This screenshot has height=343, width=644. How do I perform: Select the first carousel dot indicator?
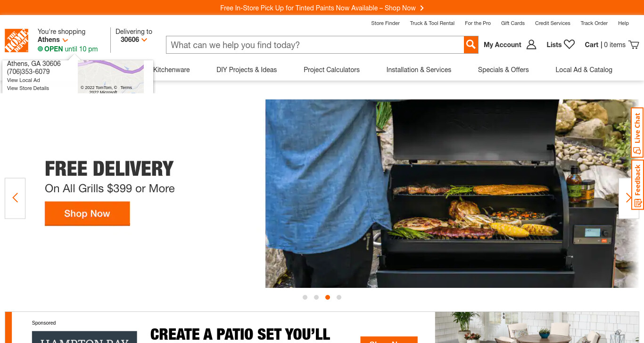pyautogui.click(x=305, y=297)
